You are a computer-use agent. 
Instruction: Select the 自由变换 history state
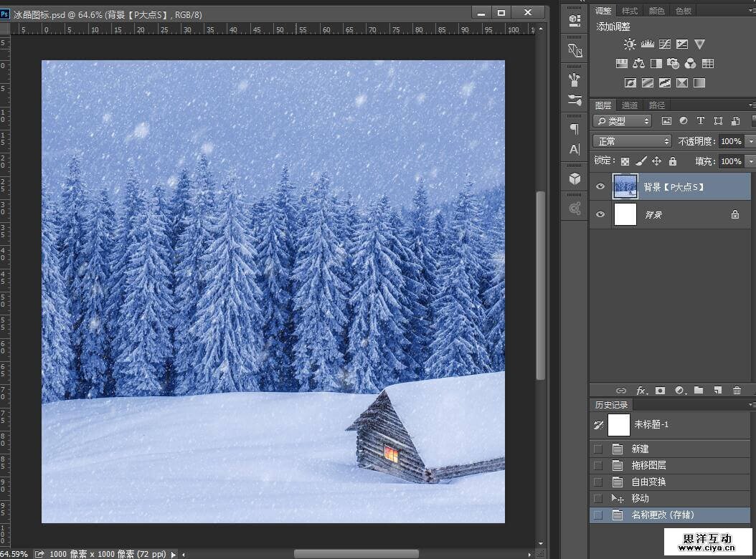click(648, 482)
